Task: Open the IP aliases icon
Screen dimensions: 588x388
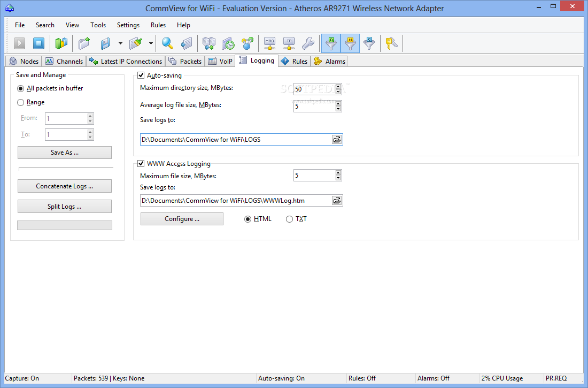Action: pyautogui.click(x=289, y=43)
